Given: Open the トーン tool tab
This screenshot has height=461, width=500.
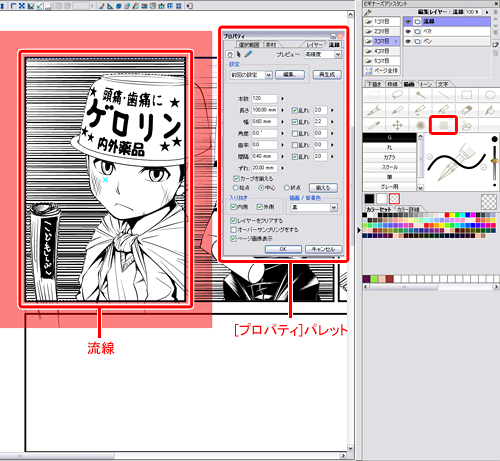Looking at the screenshot, I should [425, 84].
